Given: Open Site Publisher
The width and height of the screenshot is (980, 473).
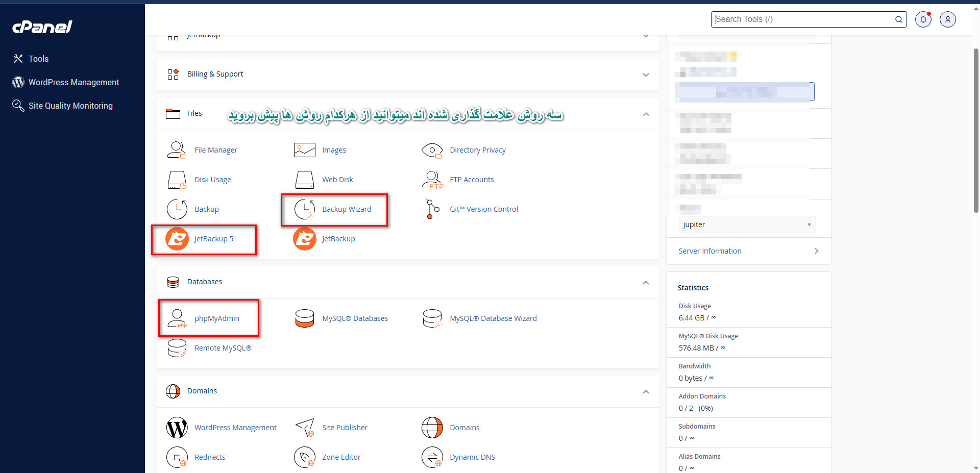Looking at the screenshot, I should coord(345,427).
